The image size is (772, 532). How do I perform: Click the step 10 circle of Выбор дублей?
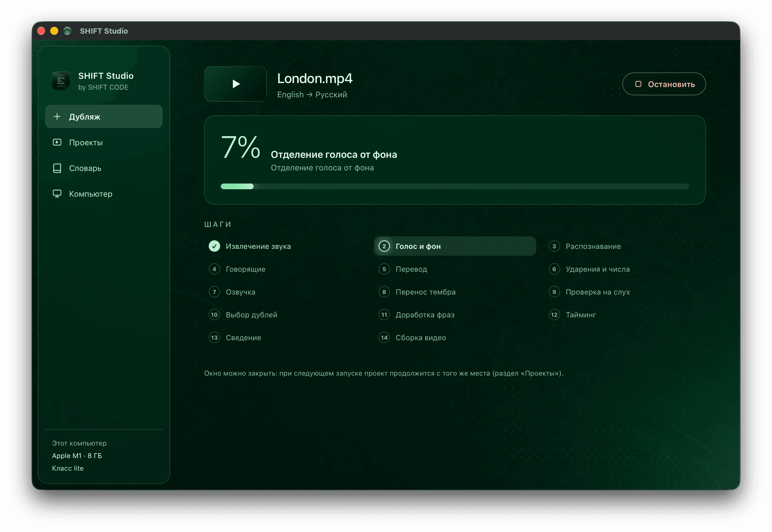(214, 315)
